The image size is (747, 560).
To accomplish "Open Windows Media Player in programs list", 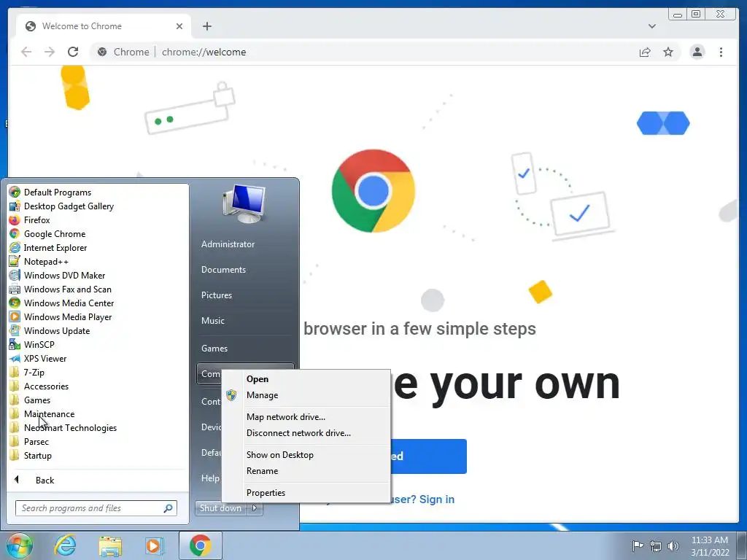I will pos(61,316).
